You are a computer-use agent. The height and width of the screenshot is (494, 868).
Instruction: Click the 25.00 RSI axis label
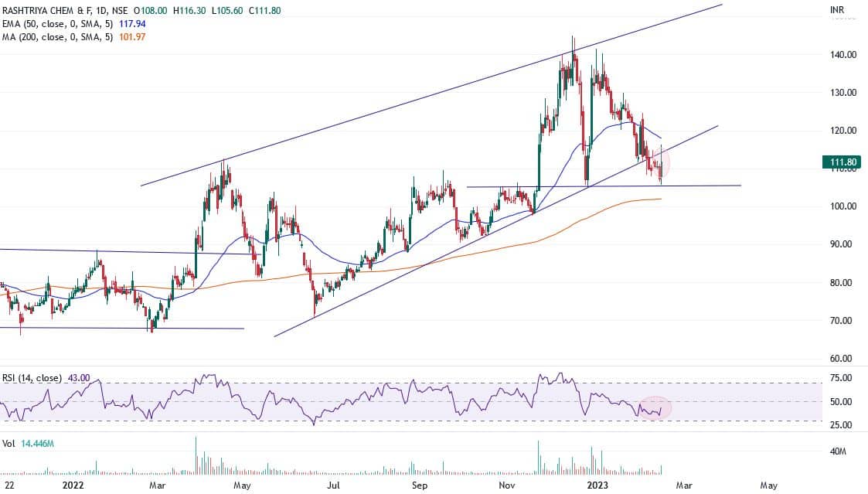840,425
